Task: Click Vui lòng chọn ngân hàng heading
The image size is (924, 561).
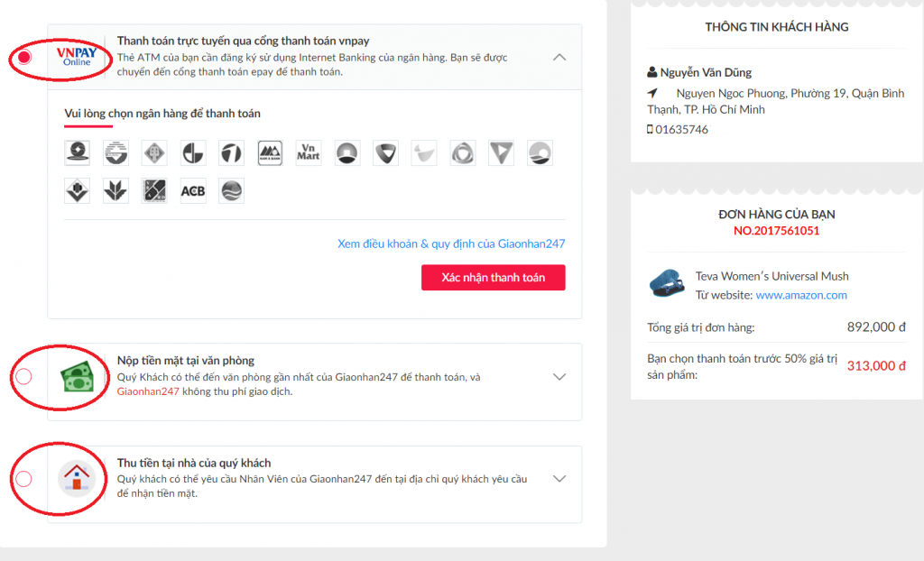Action: 162,113
